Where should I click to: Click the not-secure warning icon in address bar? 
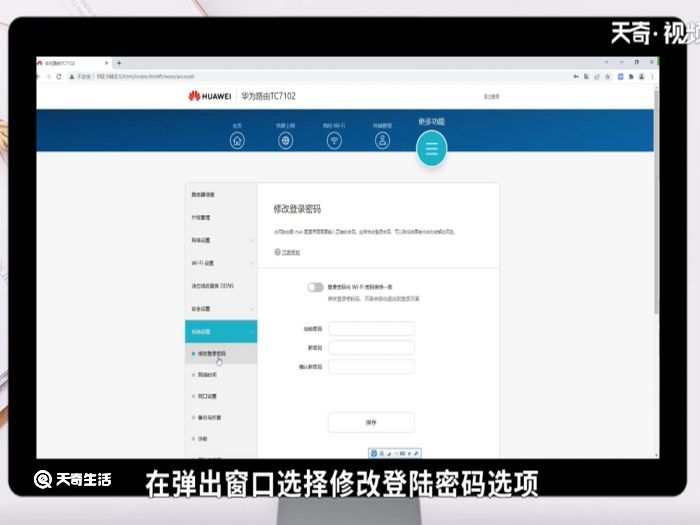(71, 76)
